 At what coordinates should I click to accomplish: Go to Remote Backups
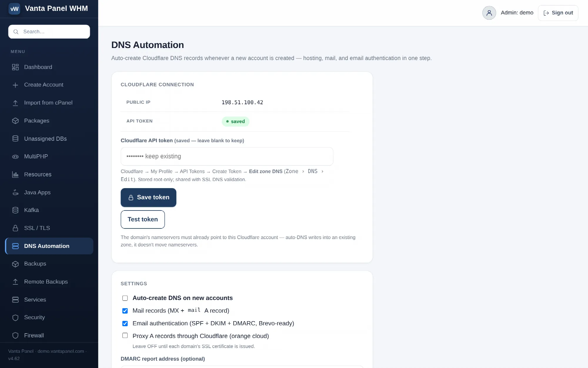pos(49,282)
